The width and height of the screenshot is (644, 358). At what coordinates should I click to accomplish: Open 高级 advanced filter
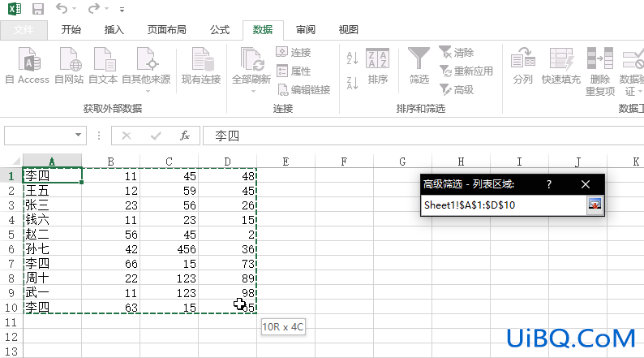click(457, 89)
